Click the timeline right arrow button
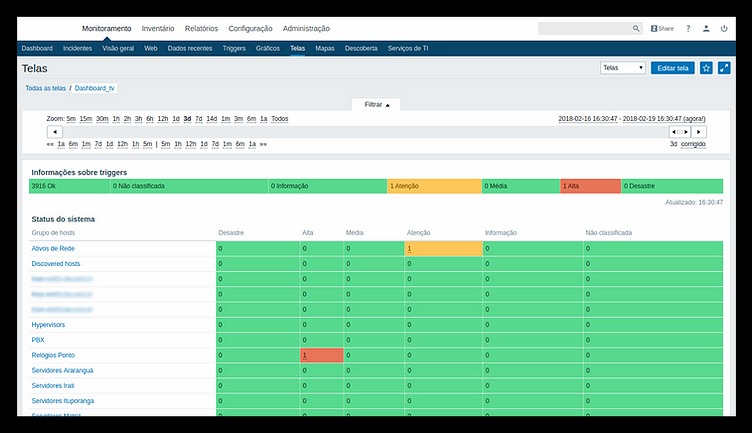 click(x=699, y=131)
